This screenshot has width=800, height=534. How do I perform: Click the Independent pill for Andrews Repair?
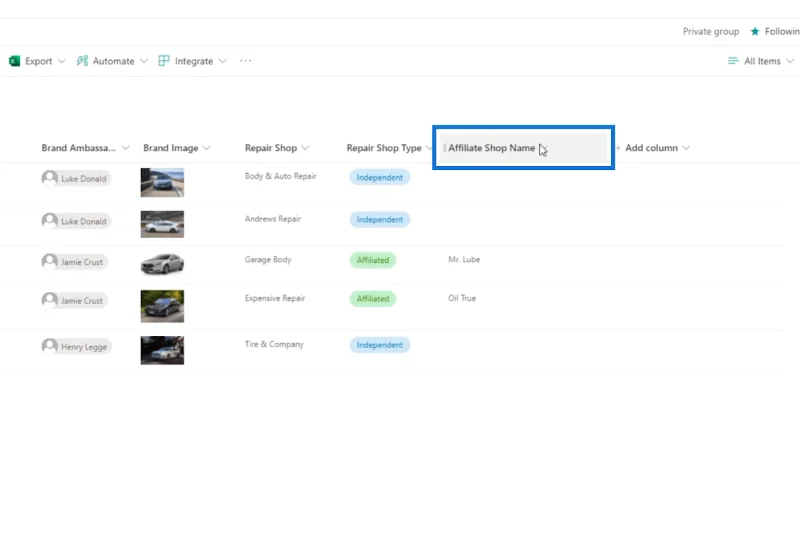[380, 219]
